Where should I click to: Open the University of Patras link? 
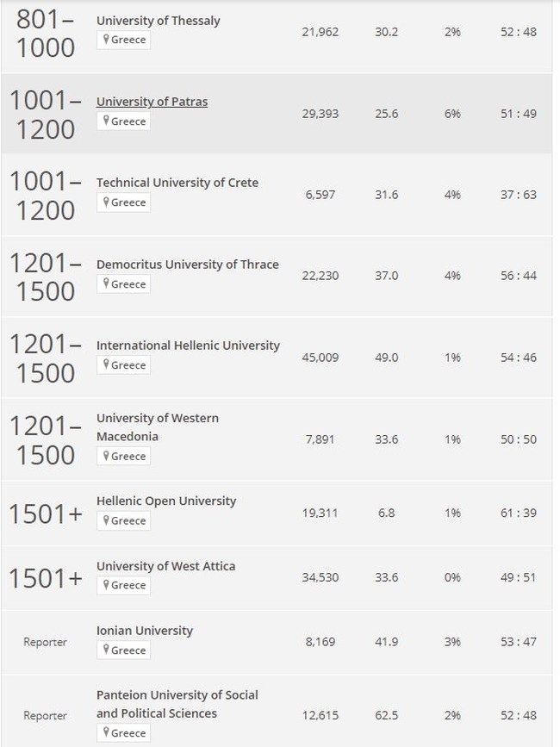(152, 102)
